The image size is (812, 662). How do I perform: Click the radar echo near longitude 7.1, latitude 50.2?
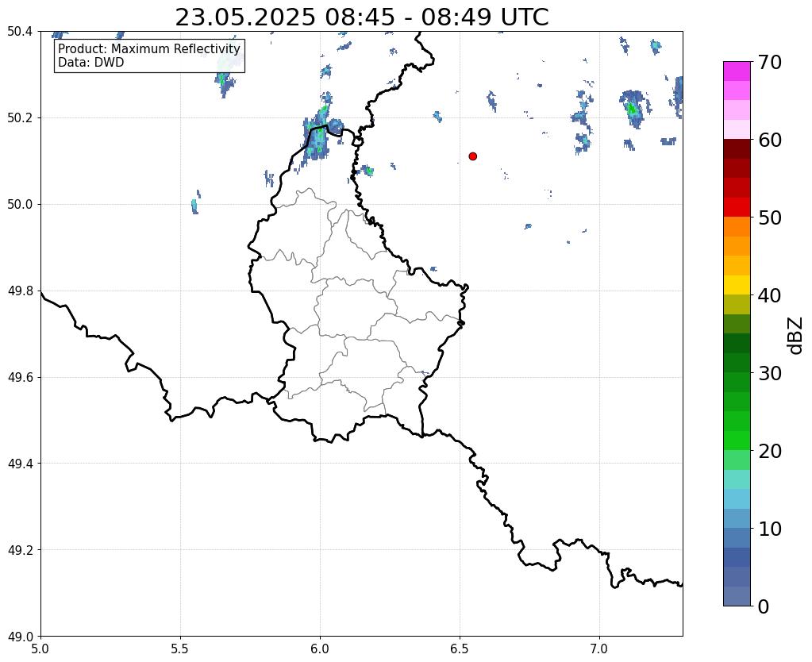point(633,109)
